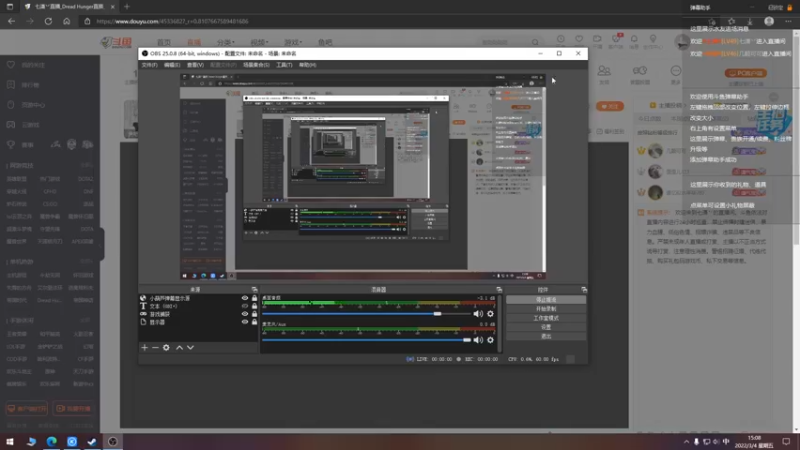The height and width of the screenshot is (450, 800).
Task: Open desktop audio settings gear
Action: [490, 314]
